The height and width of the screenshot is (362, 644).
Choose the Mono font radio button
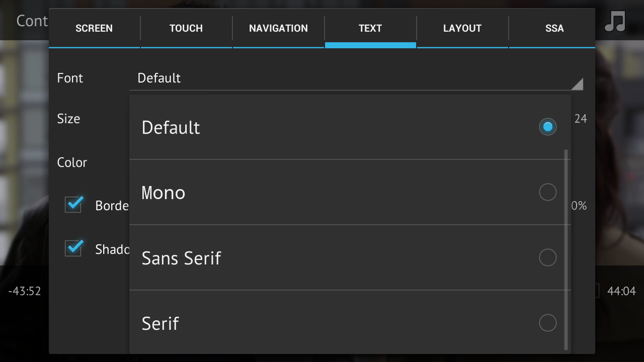pos(547,192)
